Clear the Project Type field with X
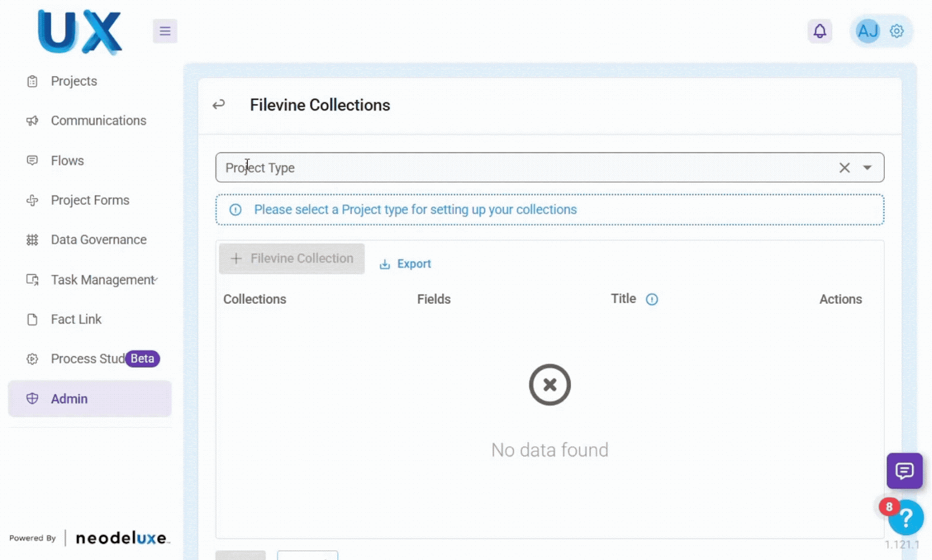932x560 pixels. [x=844, y=168]
